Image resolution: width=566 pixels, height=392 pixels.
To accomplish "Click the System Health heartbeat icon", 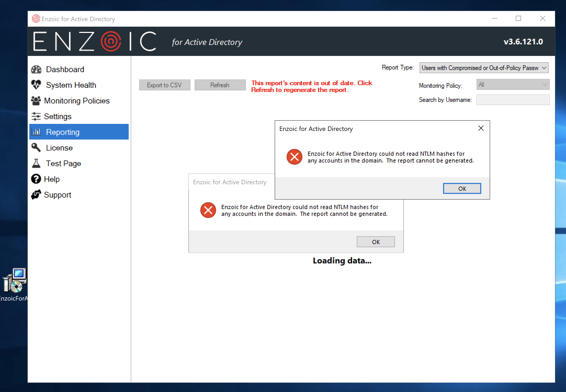I will pos(36,85).
